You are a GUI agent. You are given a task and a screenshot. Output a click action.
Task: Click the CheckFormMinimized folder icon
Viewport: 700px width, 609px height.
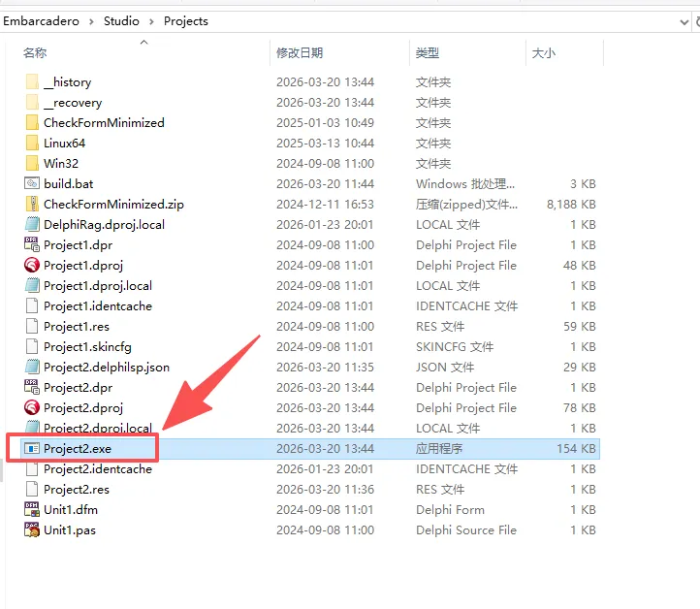click(32, 123)
